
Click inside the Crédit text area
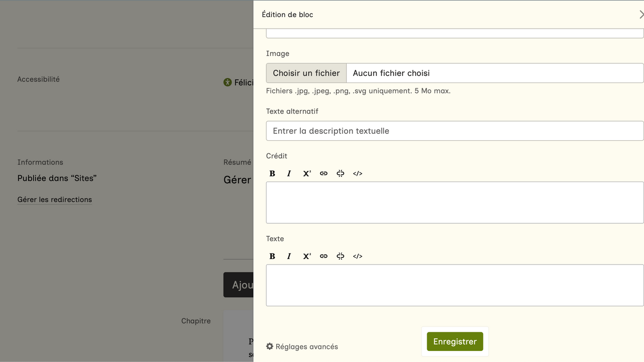coord(455,203)
